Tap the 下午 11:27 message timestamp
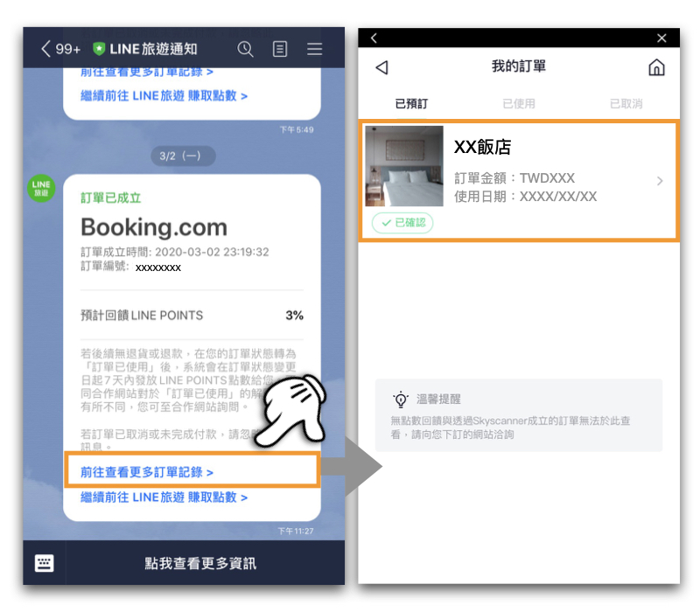This screenshot has height=612, width=700. 296,531
